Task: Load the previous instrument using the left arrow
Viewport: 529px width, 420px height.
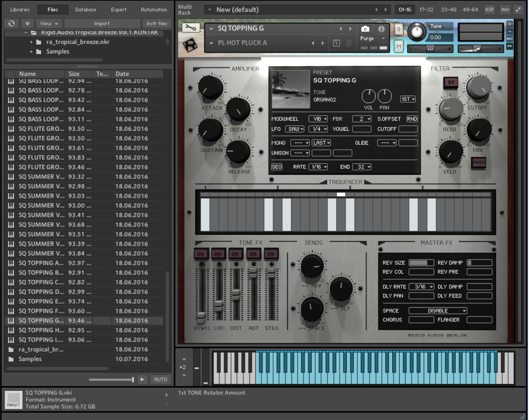Action: click(x=341, y=29)
